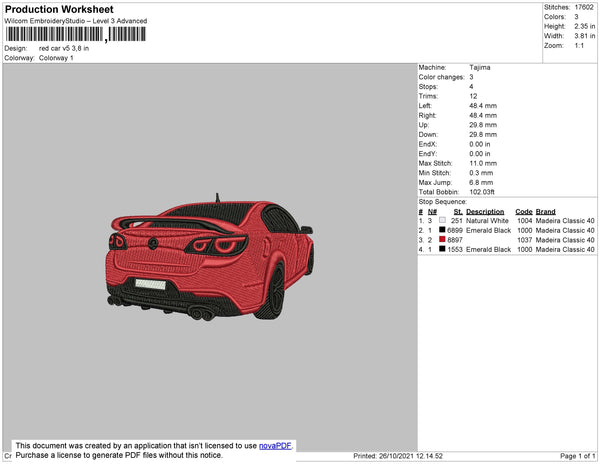Click the stitches count '17602'
Screen dimensions: 600x464
point(584,7)
